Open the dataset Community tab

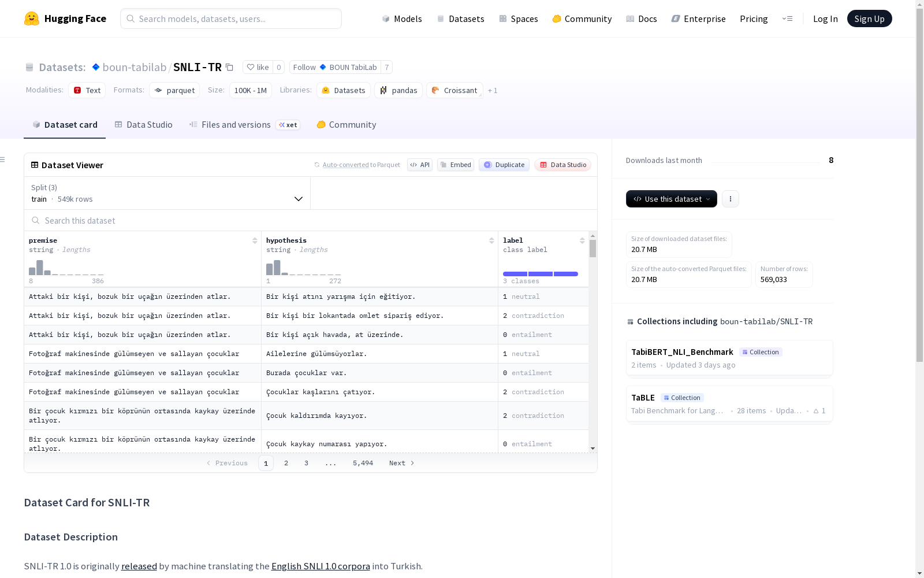click(346, 125)
